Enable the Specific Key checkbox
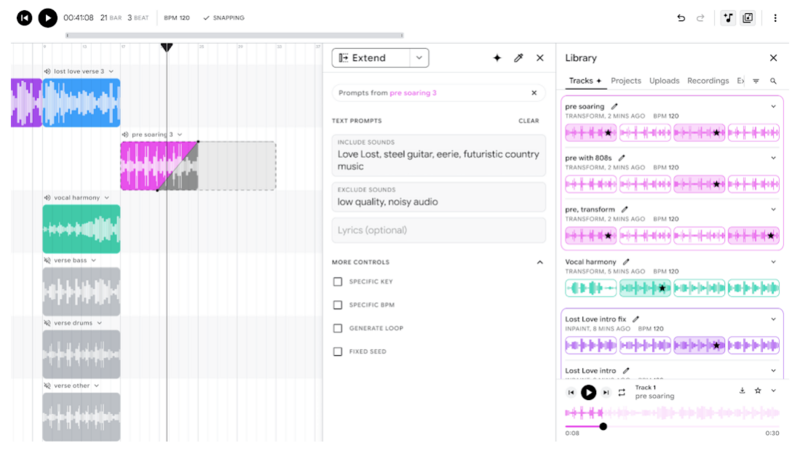The height and width of the screenshot is (451, 800). pyautogui.click(x=338, y=282)
